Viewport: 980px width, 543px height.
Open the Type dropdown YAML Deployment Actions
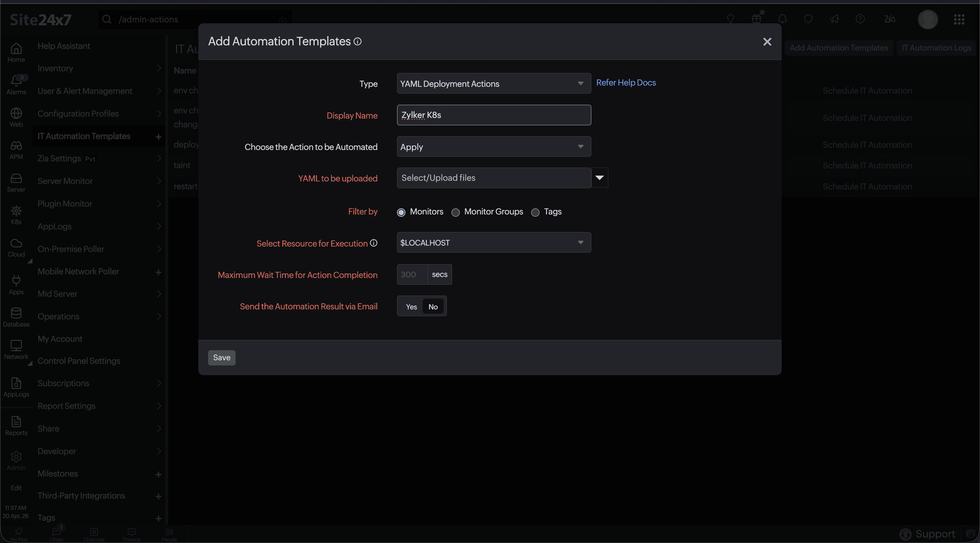pos(494,83)
